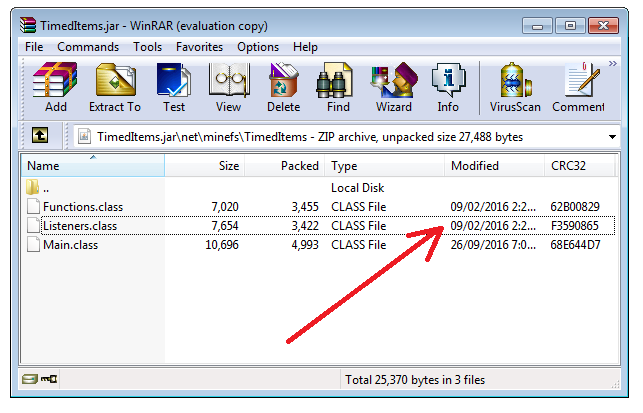The image size is (643, 413).
Task: Click the Extract To toolbar icon
Action: point(115,87)
